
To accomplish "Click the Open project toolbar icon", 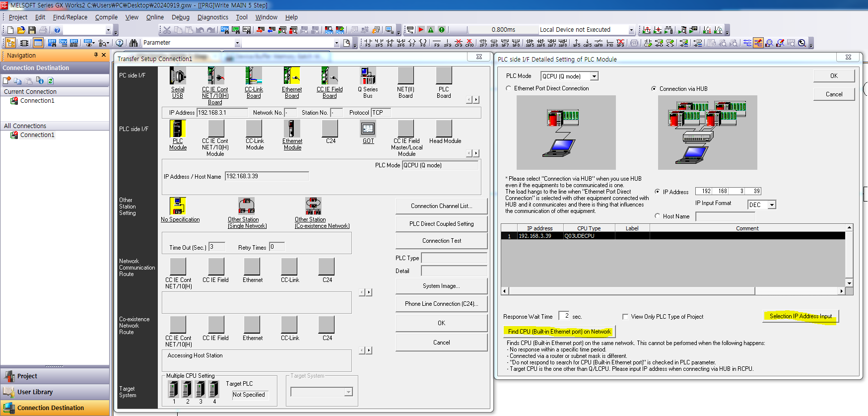I will tap(21, 30).
